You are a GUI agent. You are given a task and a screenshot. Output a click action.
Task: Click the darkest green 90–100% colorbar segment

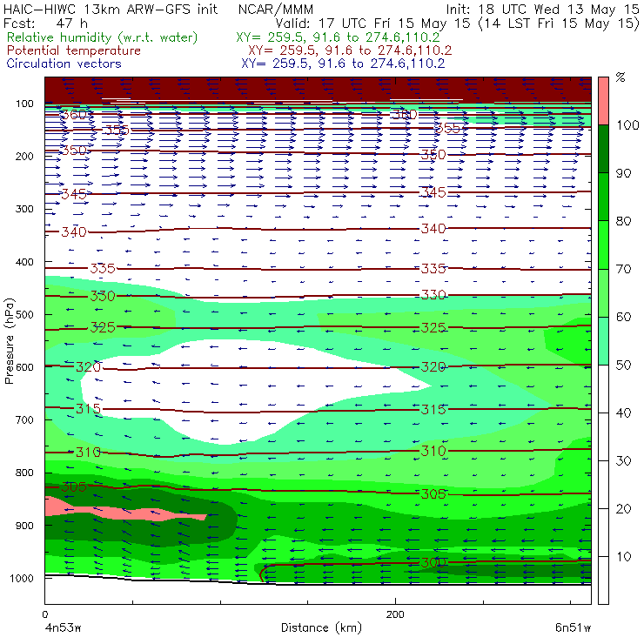603,149
